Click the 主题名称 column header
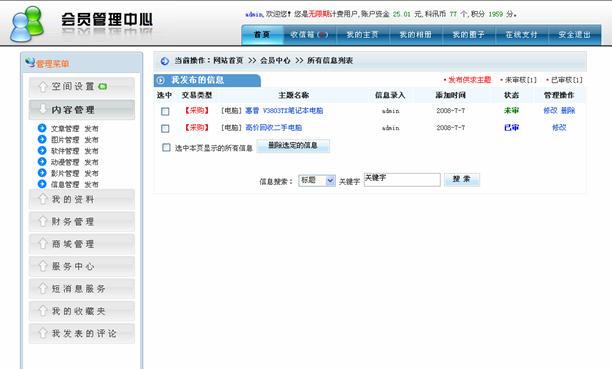This screenshot has width=612, height=369. coord(294,95)
